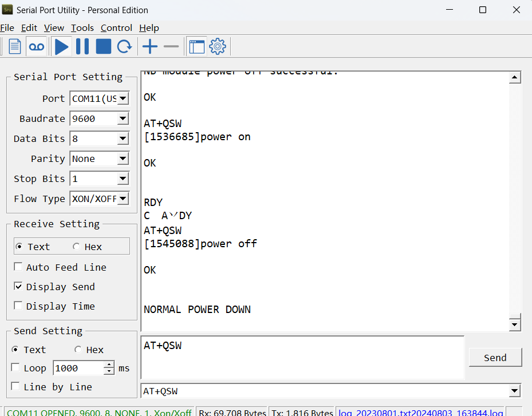Toggle the panel layout window icon
Image resolution: width=532 pixels, height=416 pixels.
pos(197,46)
